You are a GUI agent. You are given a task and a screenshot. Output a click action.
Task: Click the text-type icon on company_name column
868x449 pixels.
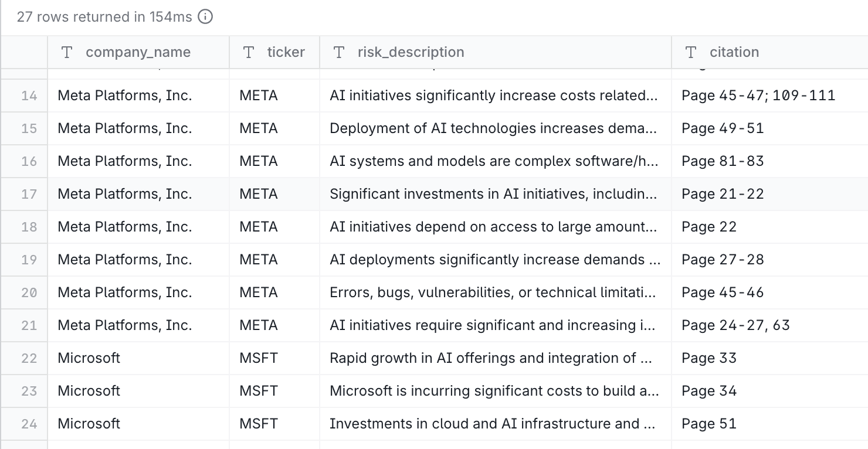[x=66, y=52]
